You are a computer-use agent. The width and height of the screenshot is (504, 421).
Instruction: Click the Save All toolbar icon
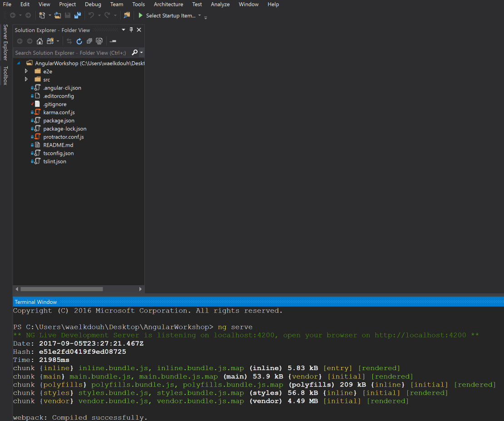(78, 15)
